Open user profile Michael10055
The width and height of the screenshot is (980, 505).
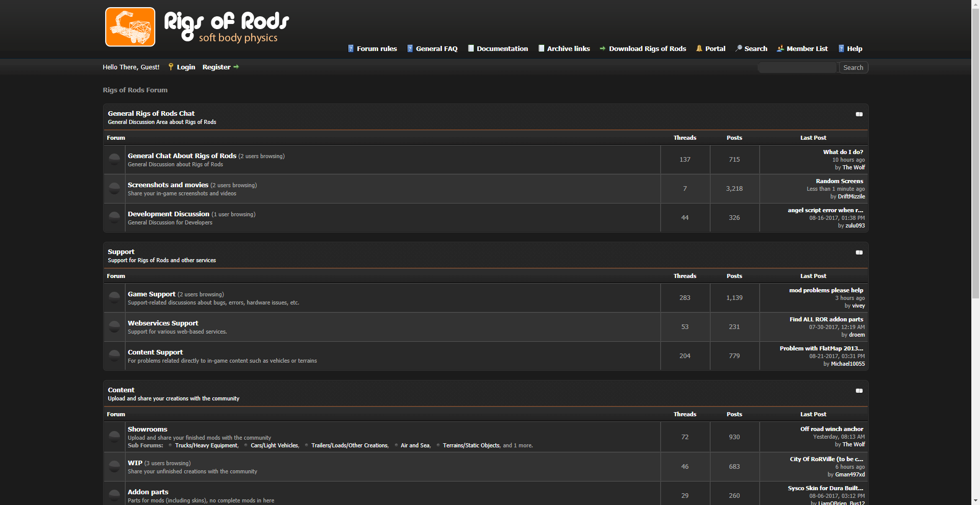848,364
